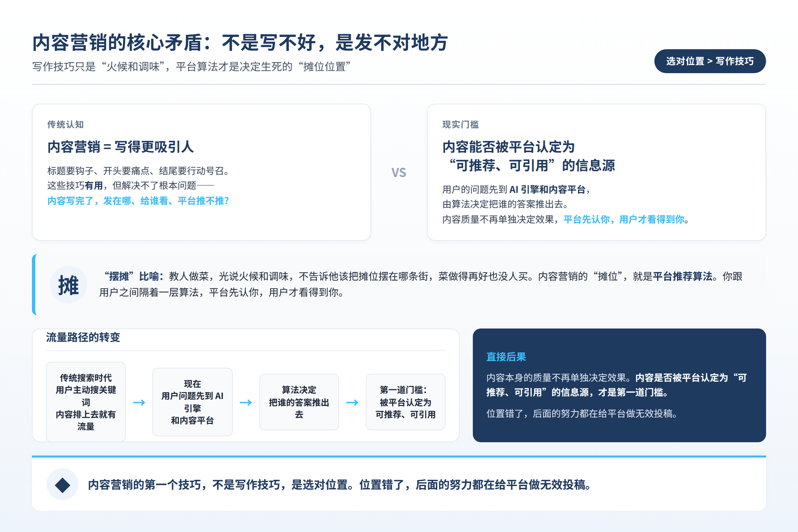The width and height of the screenshot is (798, 532).
Task: Select the 传统搜索时代 flow step box
Action: (x=86, y=402)
